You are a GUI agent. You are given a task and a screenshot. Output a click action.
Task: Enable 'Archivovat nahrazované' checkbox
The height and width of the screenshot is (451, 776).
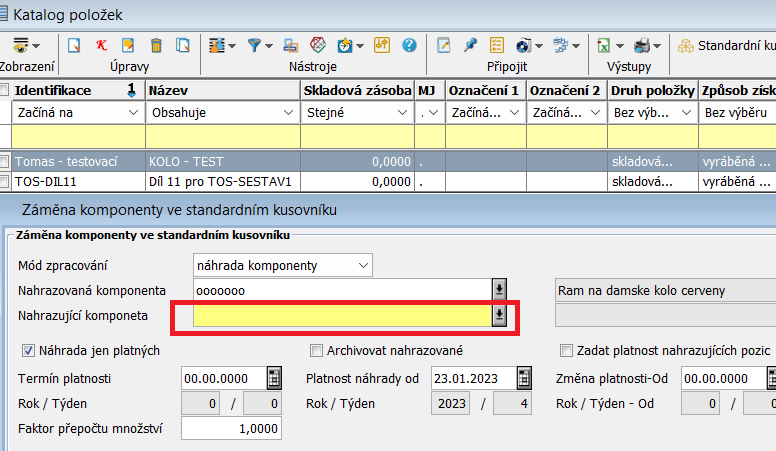click(x=317, y=351)
